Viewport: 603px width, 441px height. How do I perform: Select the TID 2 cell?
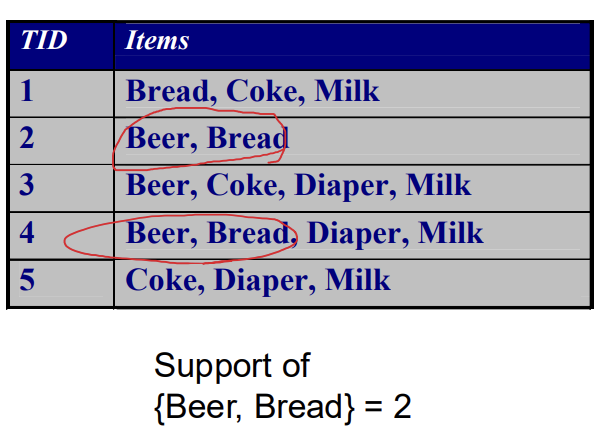62,141
